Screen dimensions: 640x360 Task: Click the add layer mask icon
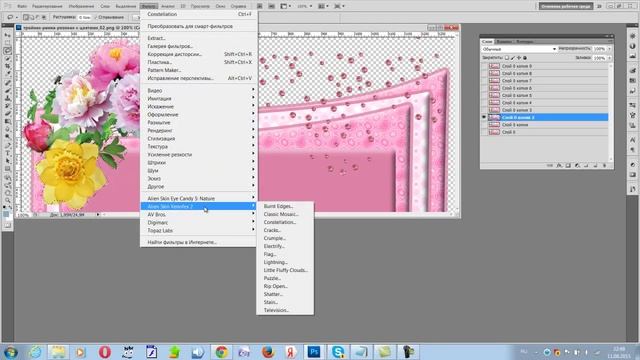tap(568, 166)
